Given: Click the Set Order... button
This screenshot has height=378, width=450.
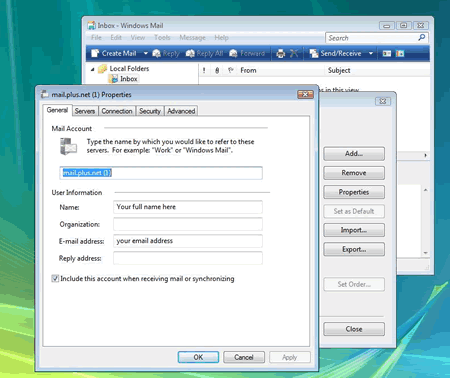Looking at the screenshot, I should coord(354,284).
